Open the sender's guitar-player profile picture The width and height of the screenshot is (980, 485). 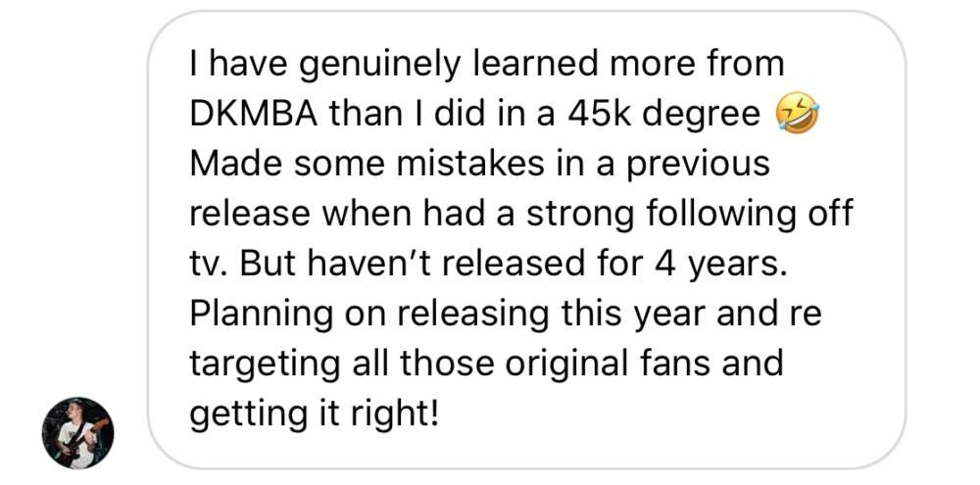[78, 432]
